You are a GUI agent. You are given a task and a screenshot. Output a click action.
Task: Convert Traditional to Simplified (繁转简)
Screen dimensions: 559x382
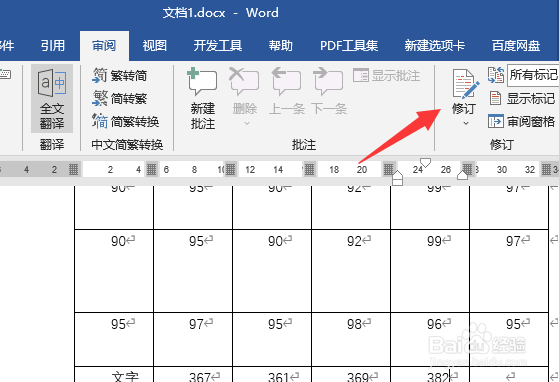point(119,76)
